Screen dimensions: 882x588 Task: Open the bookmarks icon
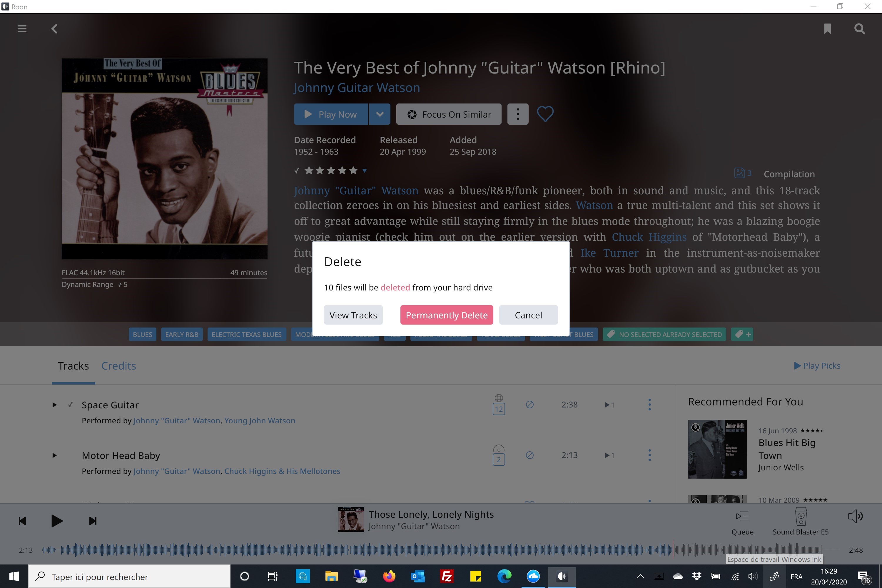click(x=827, y=29)
